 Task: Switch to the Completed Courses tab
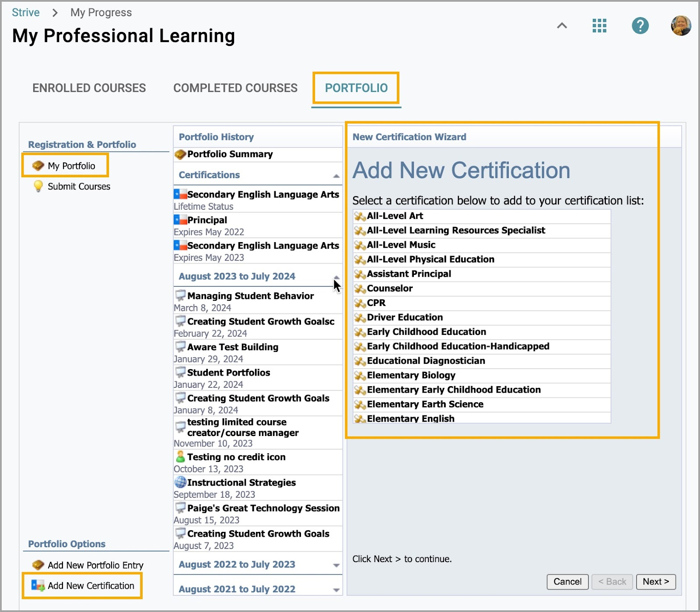pyautogui.click(x=235, y=88)
